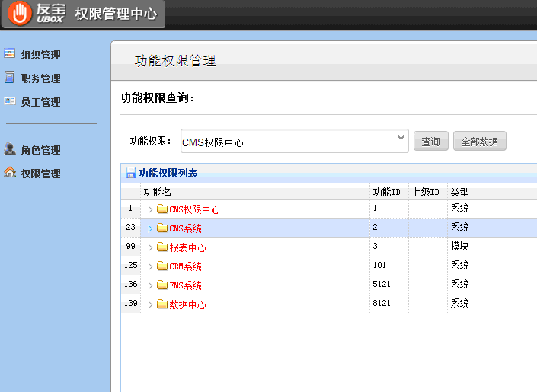Viewport: 537px width, 392px height.
Task: Open 权限管理 in the sidebar
Action: pos(41,174)
